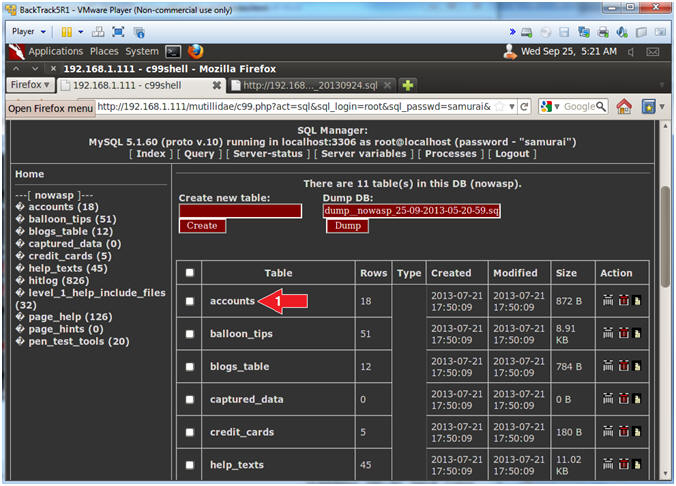The width and height of the screenshot is (676, 486).
Task: Click the Create table button
Action: tap(202, 226)
